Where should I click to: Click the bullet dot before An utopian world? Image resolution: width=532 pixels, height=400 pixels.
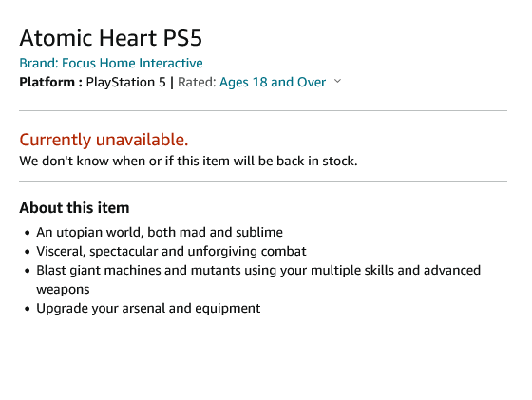click(x=28, y=233)
